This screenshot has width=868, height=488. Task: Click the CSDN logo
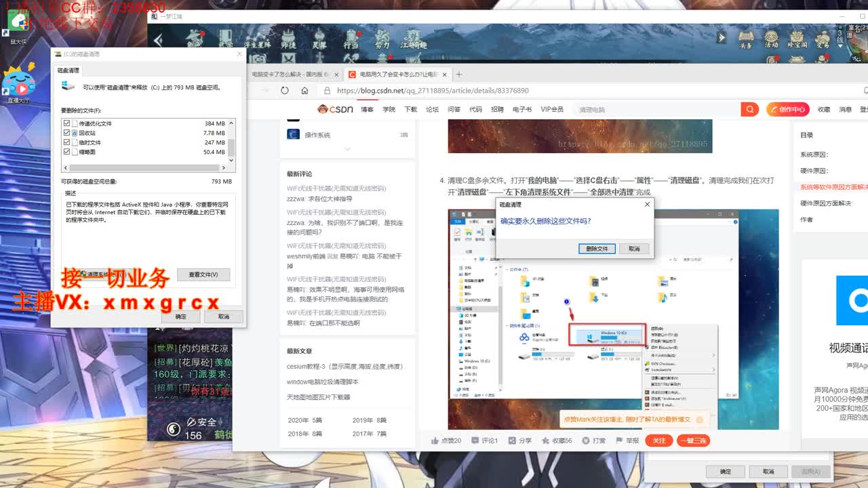[x=335, y=109]
